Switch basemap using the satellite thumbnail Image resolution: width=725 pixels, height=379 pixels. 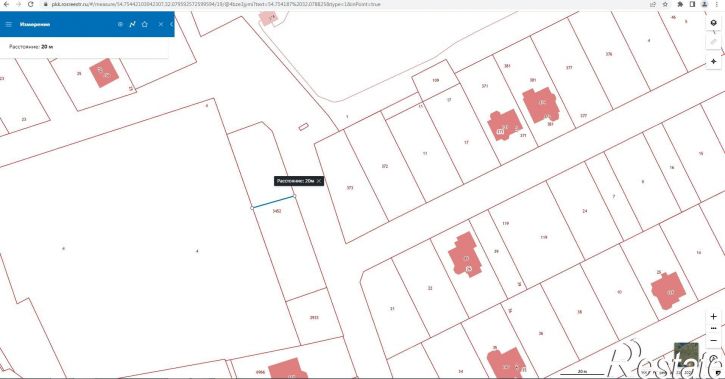pyautogui.click(x=686, y=354)
